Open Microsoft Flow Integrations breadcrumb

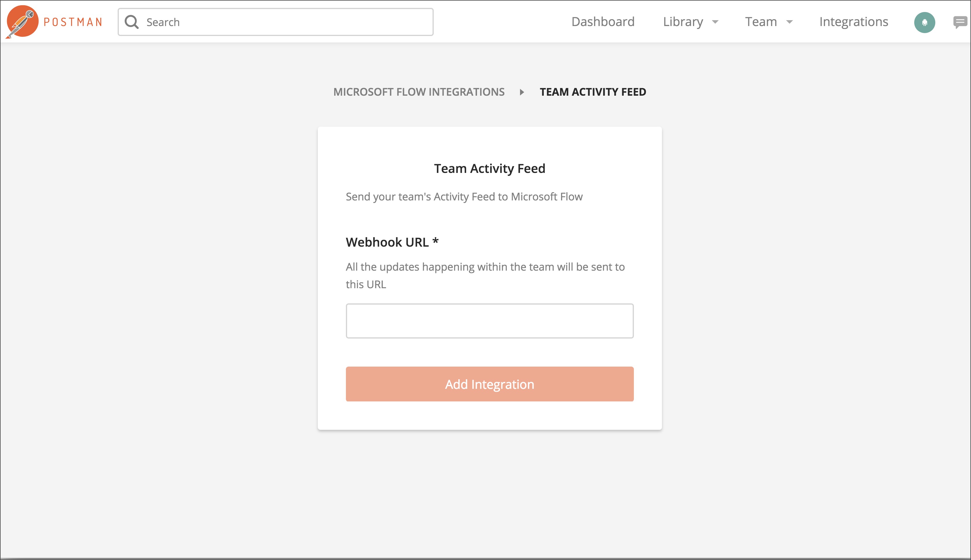(x=419, y=92)
